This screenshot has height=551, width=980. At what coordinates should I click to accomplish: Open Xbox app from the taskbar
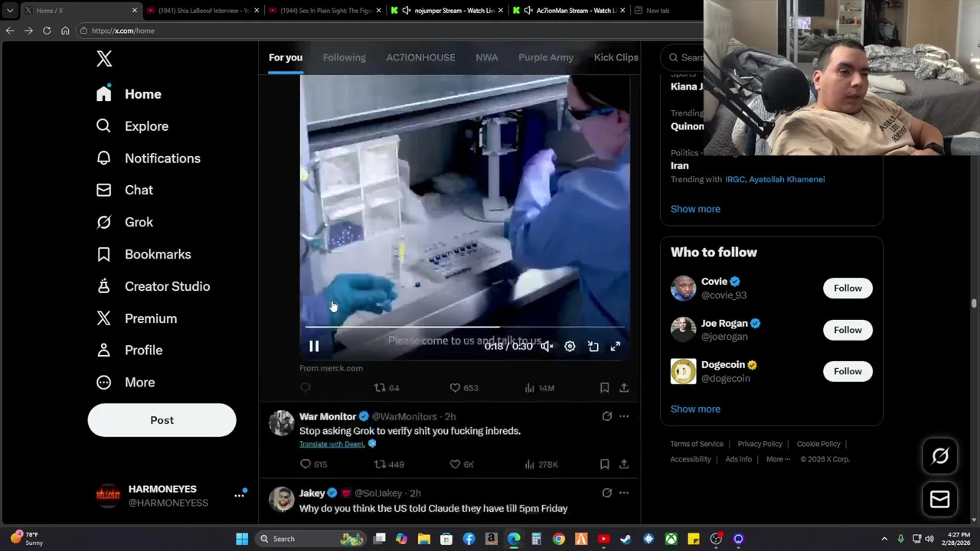tap(671, 539)
